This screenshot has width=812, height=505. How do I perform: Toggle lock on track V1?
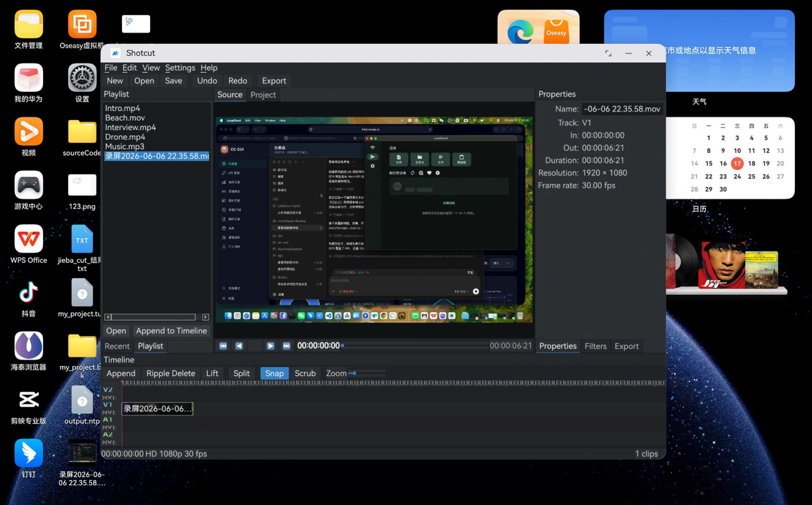click(x=115, y=413)
